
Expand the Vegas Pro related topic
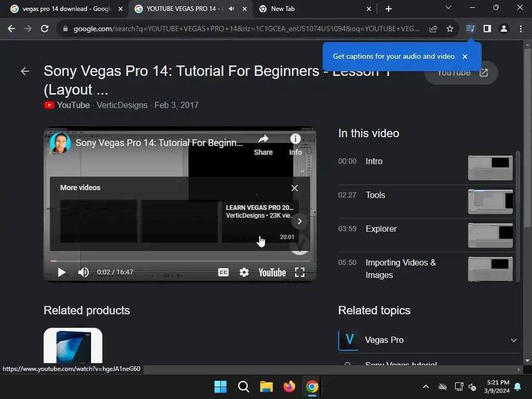pyautogui.click(x=514, y=340)
